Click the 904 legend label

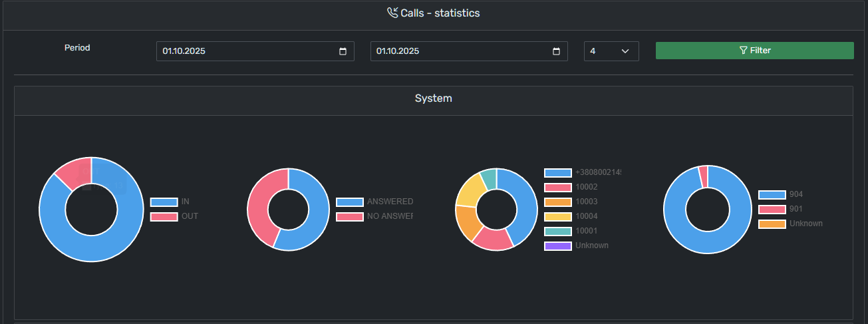point(796,194)
